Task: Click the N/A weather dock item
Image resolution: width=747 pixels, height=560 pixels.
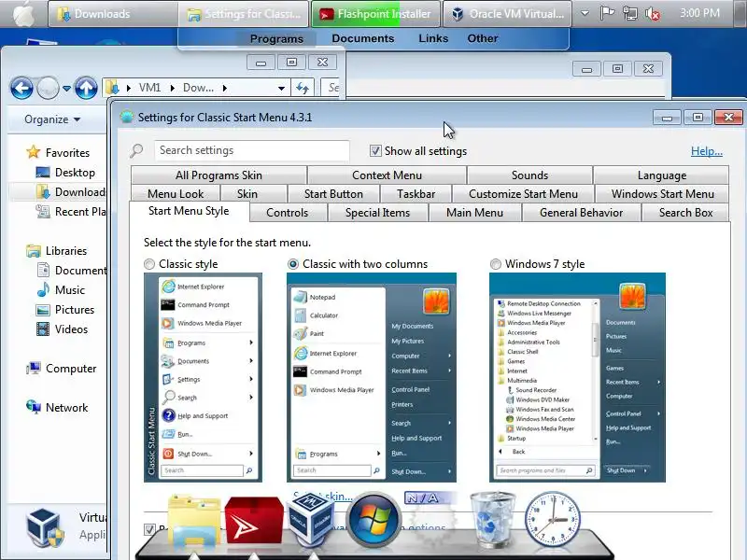Action: coord(430,498)
